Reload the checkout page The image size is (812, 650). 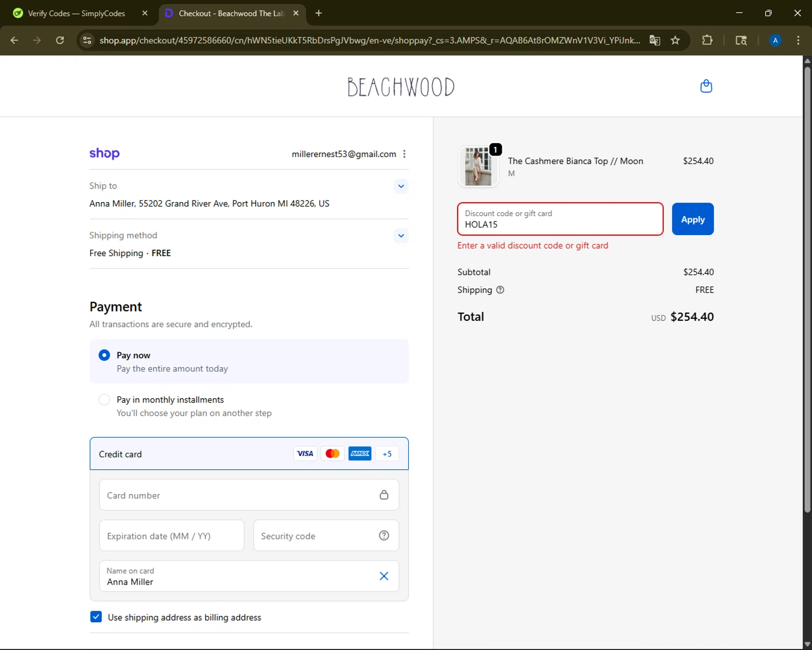(x=60, y=40)
